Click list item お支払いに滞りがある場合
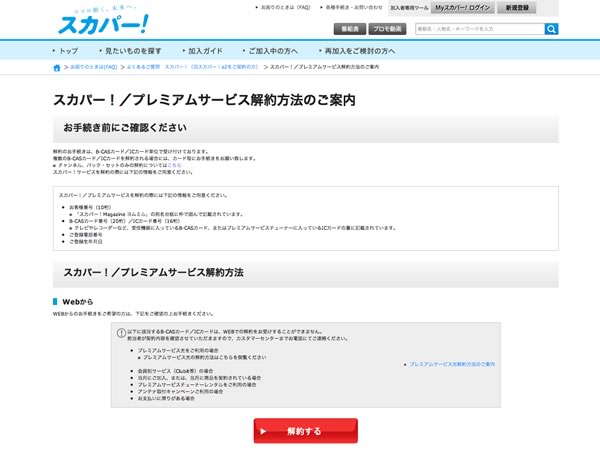 pyautogui.click(x=166, y=399)
